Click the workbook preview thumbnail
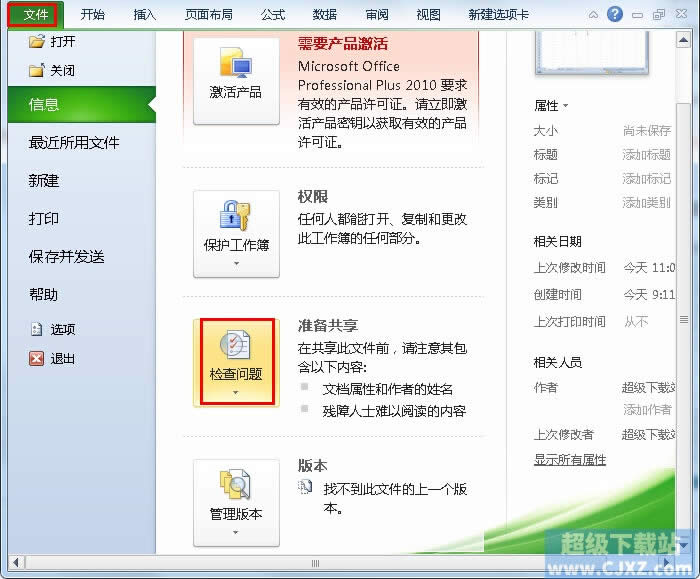The width and height of the screenshot is (700, 579). click(x=592, y=52)
